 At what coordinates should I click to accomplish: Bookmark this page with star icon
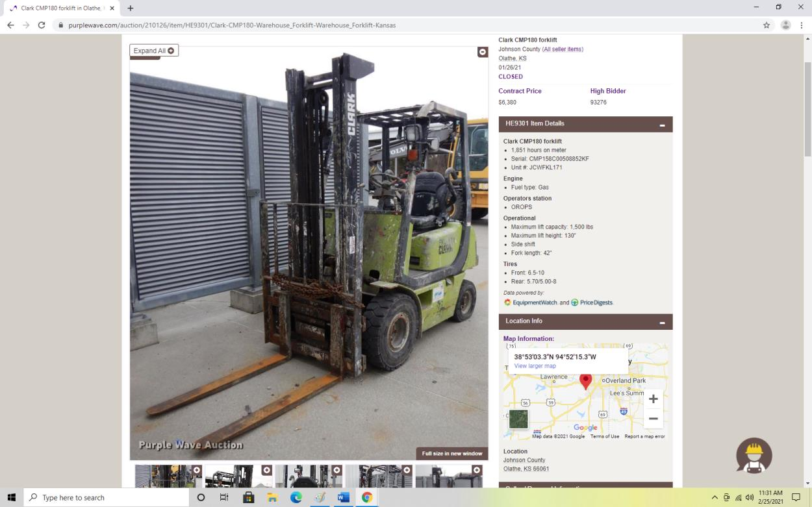[x=767, y=25]
